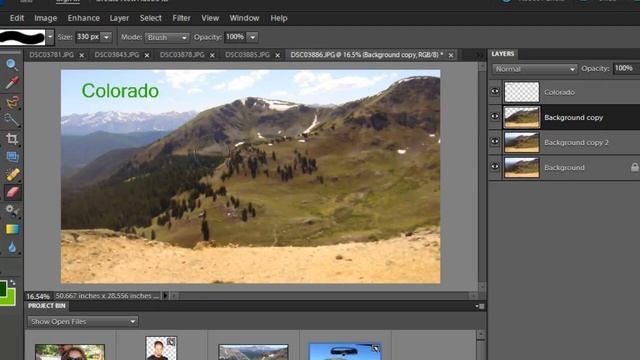Open the Show Open Files dropdown
Viewport: 640px width, 360px height.
pos(83,322)
